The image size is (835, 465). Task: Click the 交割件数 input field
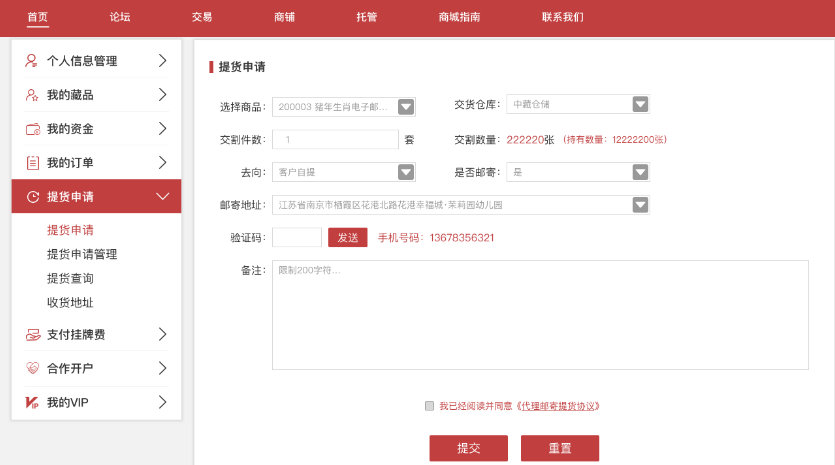[335, 140]
